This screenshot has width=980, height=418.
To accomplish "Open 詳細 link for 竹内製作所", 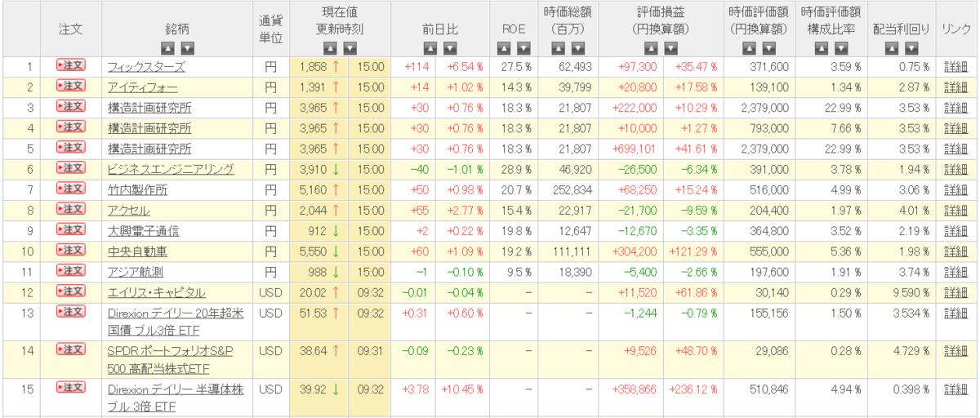I will [955, 189].
